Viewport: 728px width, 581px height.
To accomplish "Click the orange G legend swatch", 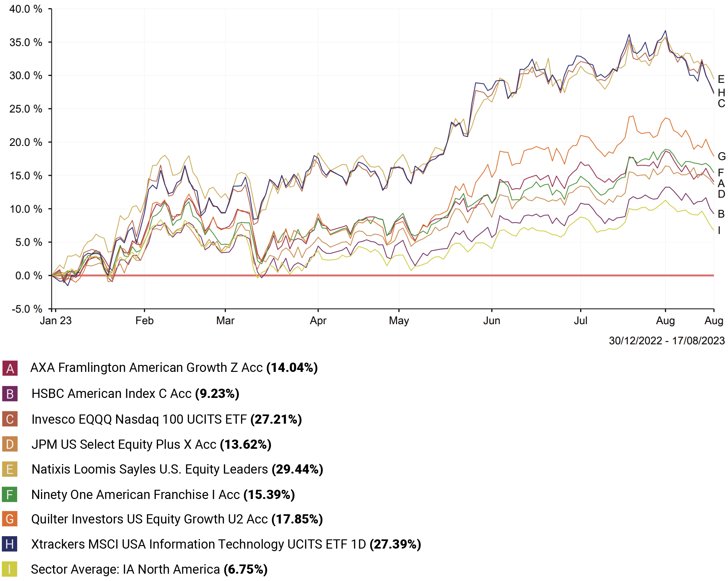I will click(x=10, y=519).
